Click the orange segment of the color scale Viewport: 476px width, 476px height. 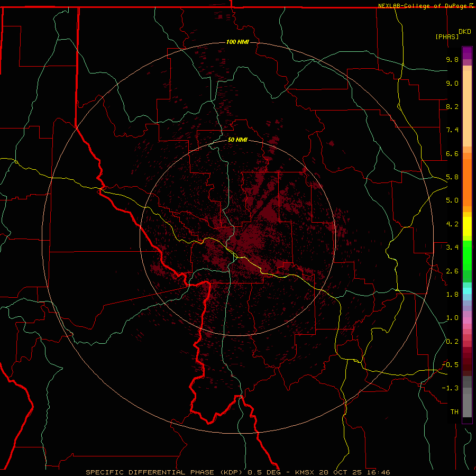[x=467, y=183]
